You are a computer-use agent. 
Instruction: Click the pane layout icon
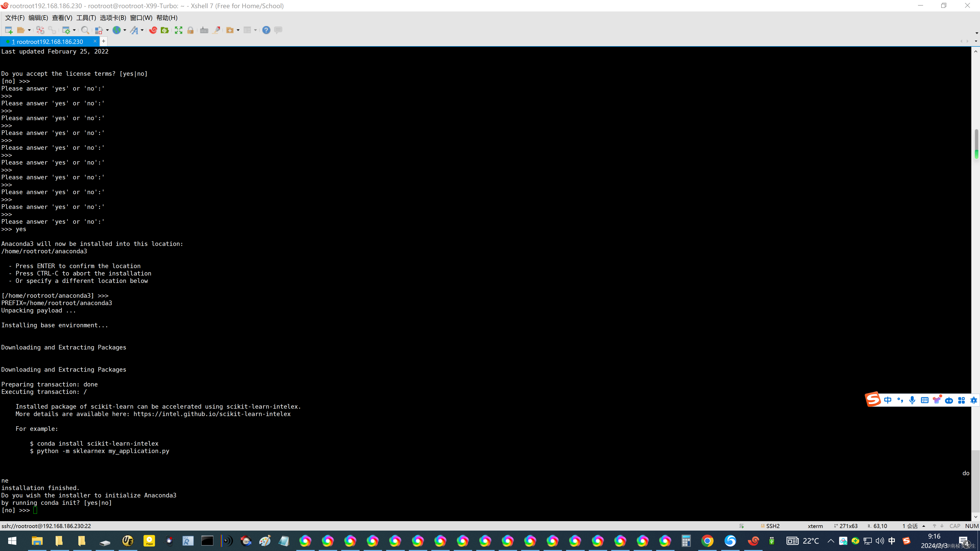(x=247, y=30)
